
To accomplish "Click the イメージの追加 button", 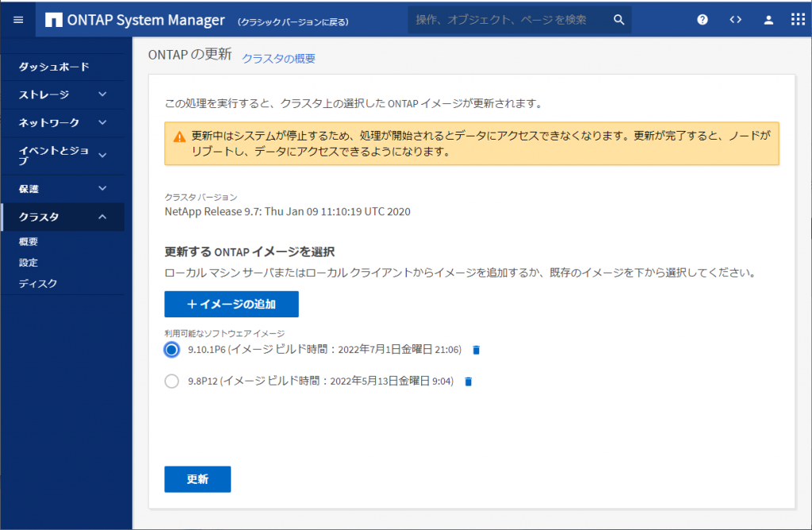I will pyautogui.click(x=232, y=304).
